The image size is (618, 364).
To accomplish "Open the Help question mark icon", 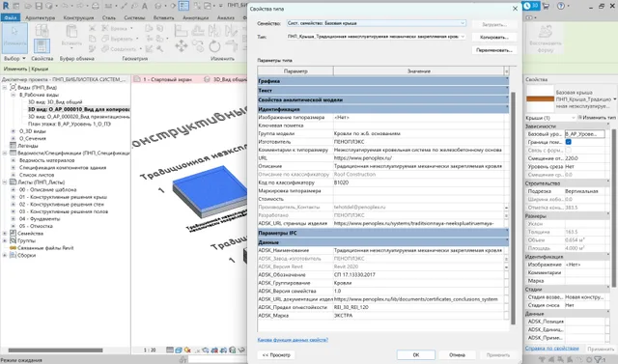I will click(560, 6).
